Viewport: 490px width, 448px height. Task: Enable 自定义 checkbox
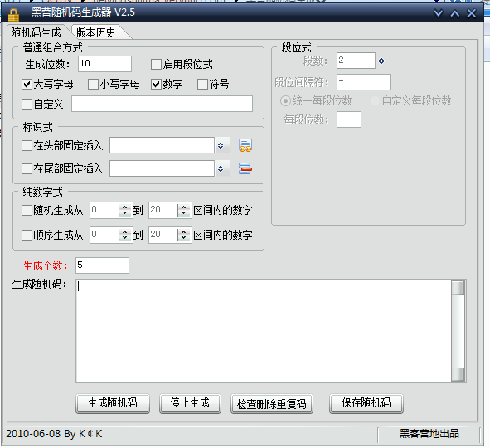27,104
